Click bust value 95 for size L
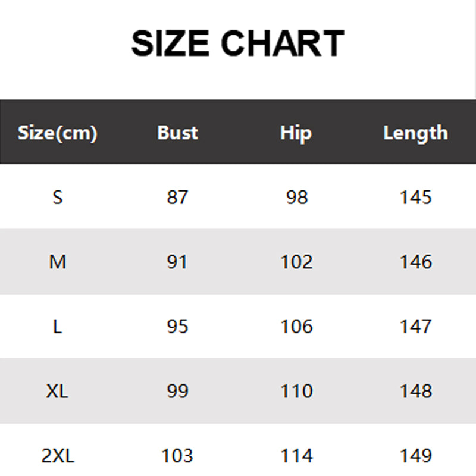 pos(177,327)
